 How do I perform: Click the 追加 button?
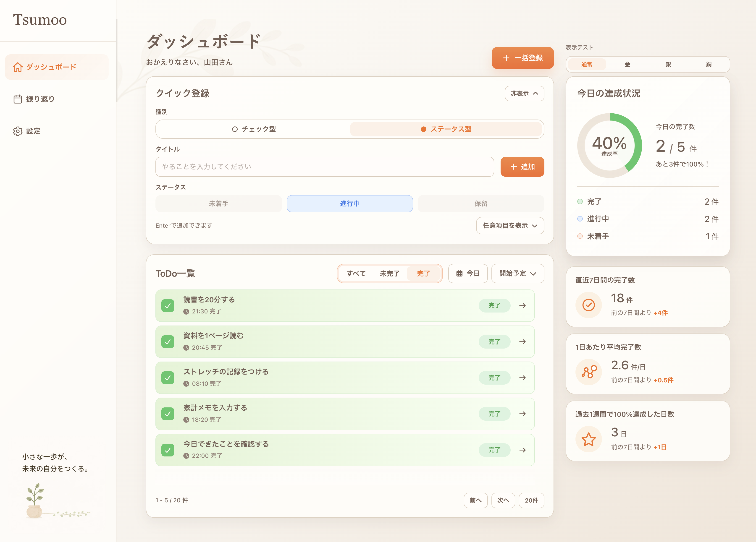pos(522,167)
